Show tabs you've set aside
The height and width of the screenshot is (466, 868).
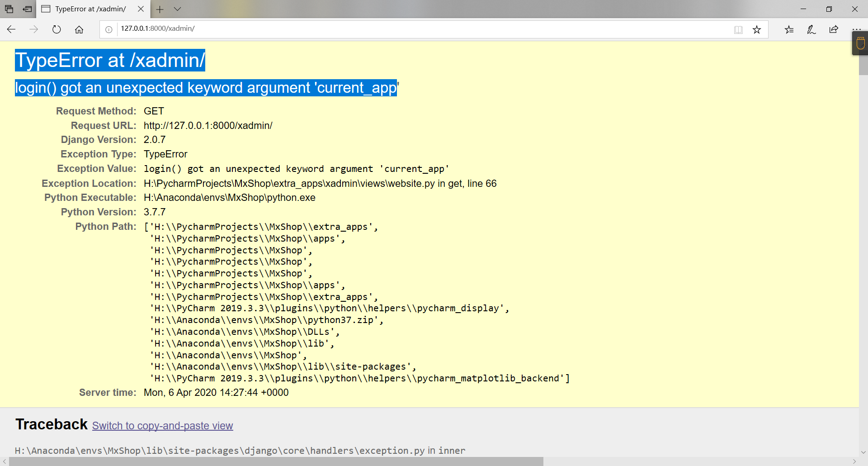point(9,9)
